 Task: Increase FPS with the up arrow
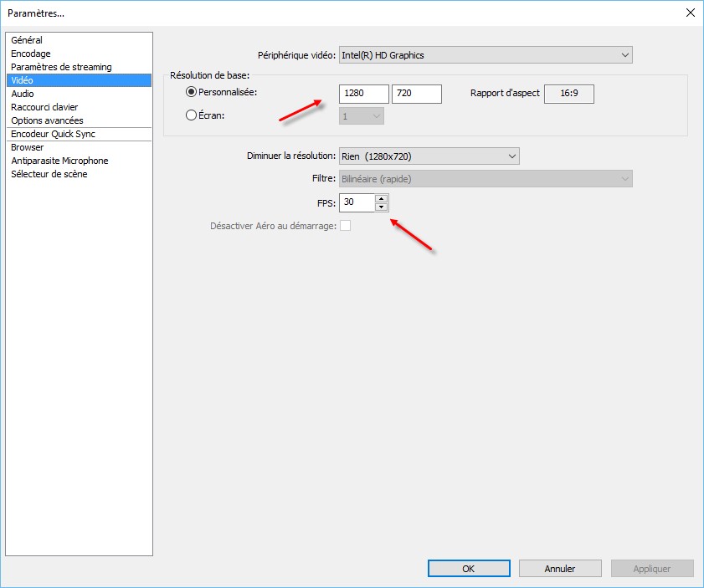[x=382, y=199]
